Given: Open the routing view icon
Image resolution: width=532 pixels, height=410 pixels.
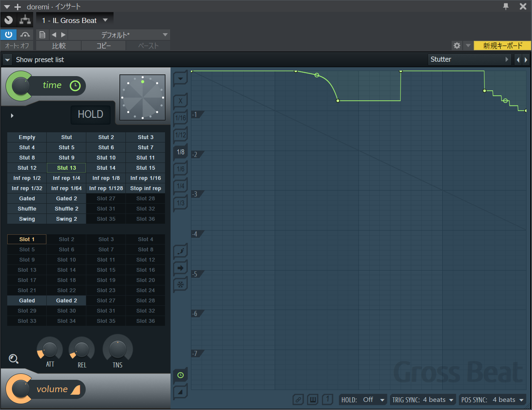Looking at the screenshot, I should [26, 20].
